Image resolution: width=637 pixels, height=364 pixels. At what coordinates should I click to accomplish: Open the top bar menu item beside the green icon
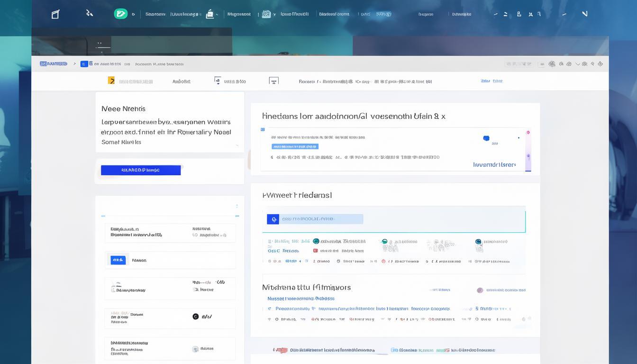pyautogui.click(x=155, y=14)
